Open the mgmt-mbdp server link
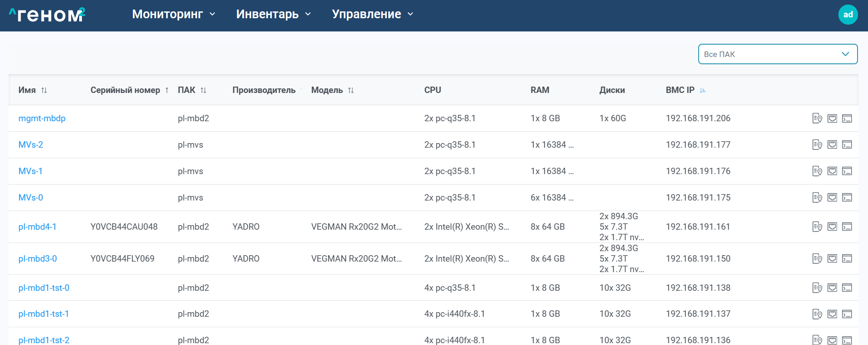Screen dimensions: 868x345 (x=42, y=118)
